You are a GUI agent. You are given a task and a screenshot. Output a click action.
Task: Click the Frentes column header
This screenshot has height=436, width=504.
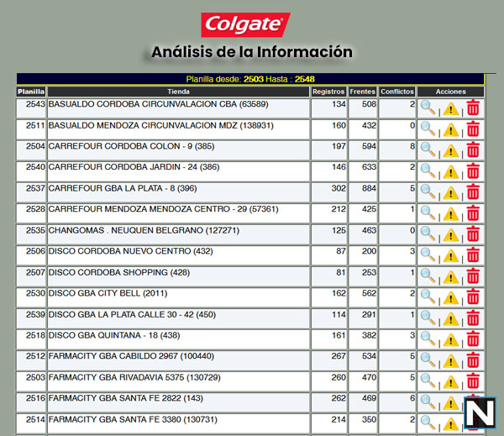(363, 92)
